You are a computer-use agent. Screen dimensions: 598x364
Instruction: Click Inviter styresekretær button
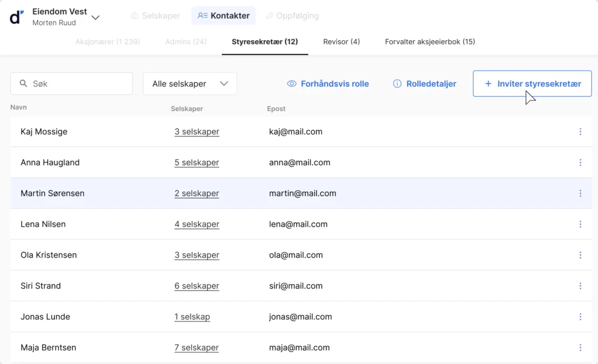point(532,84)
